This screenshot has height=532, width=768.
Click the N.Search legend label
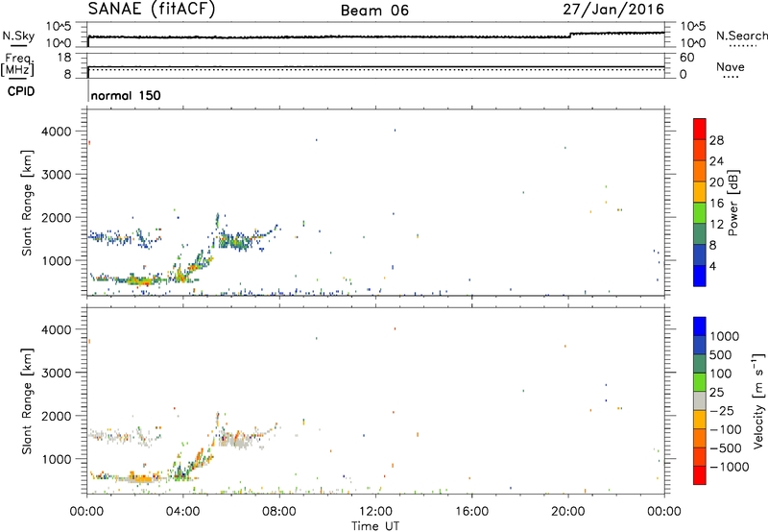(x=742, y=36)
